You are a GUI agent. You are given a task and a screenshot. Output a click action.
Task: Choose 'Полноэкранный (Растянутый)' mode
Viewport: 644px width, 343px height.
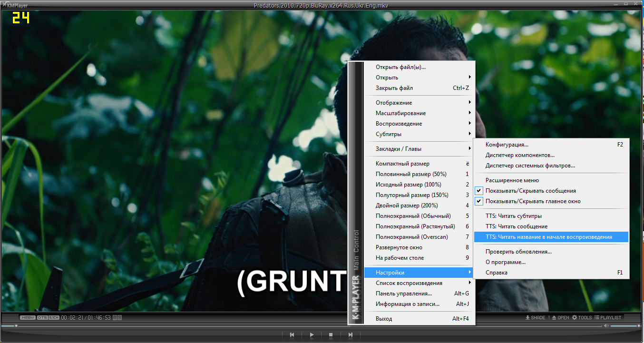coord(419,226)
